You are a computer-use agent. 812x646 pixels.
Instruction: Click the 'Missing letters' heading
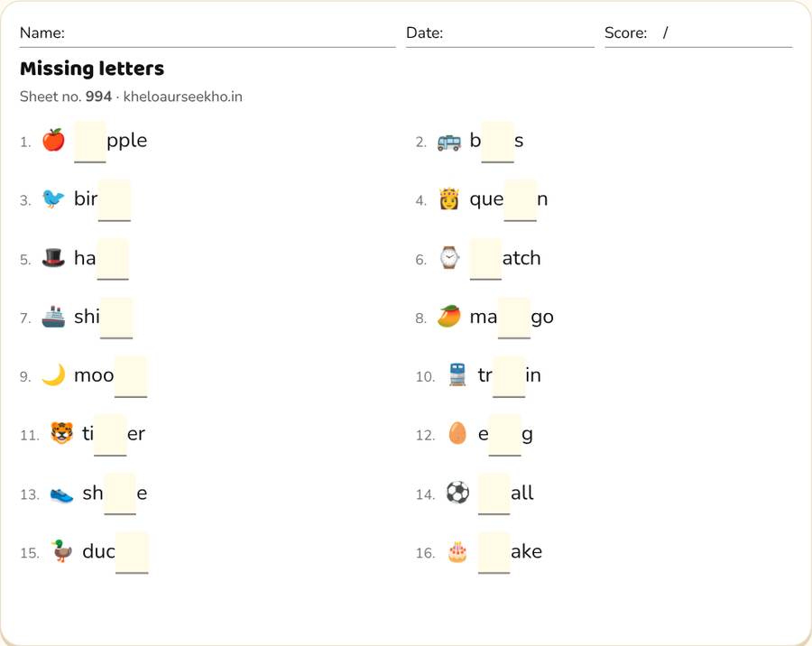tap(92, 69)
